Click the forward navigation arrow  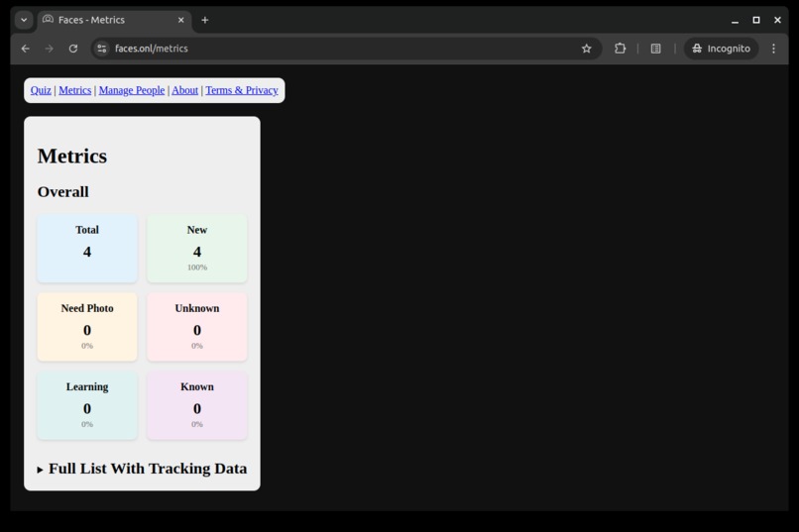49,49
